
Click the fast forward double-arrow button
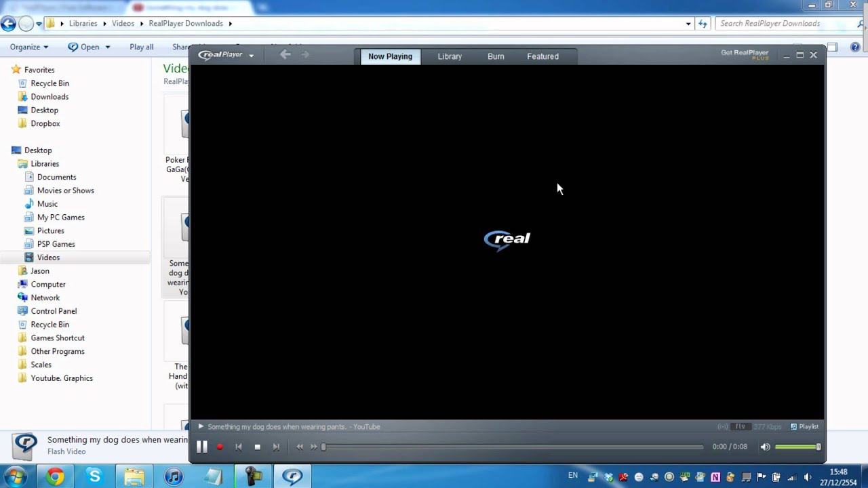pyautogui.click(x=314, y=447)
